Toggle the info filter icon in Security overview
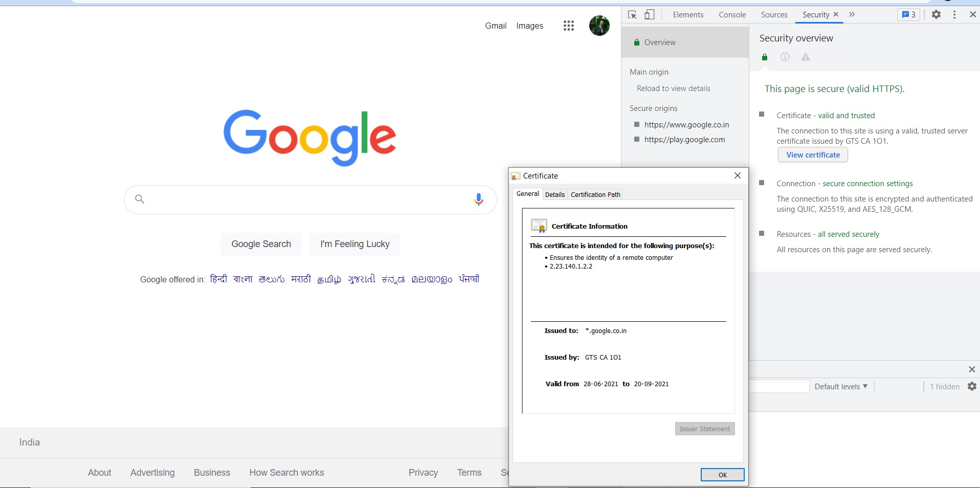This screenshot has width=980, height=488. (785, 57)
